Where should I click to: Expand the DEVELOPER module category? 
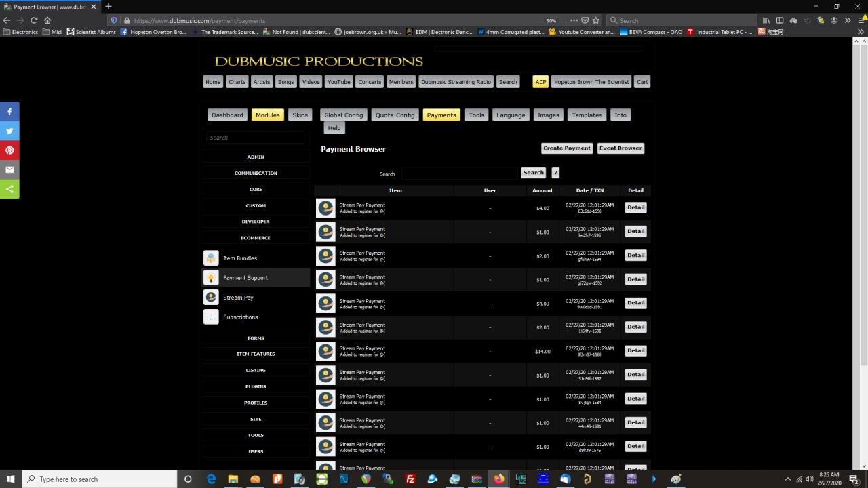[x=256, y=222]
